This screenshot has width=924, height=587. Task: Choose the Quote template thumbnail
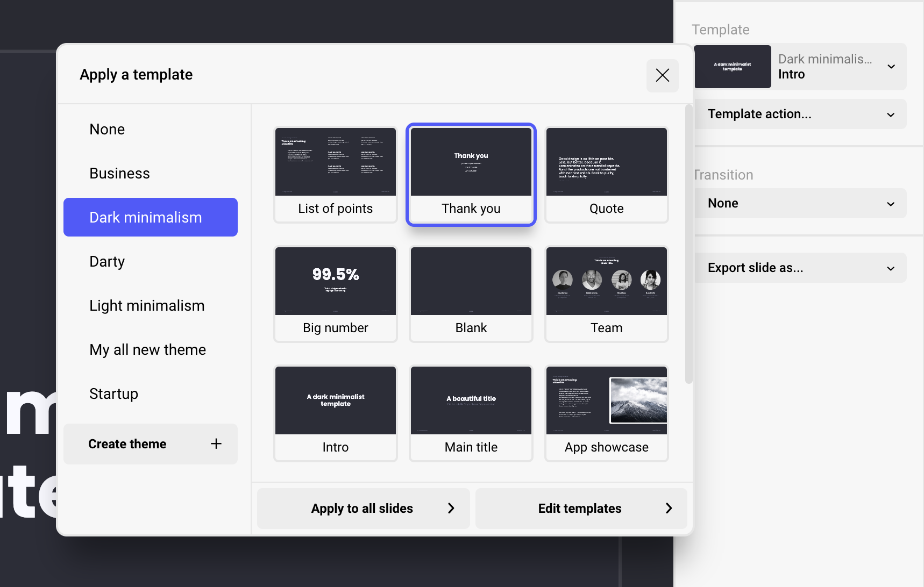point(606,174)
